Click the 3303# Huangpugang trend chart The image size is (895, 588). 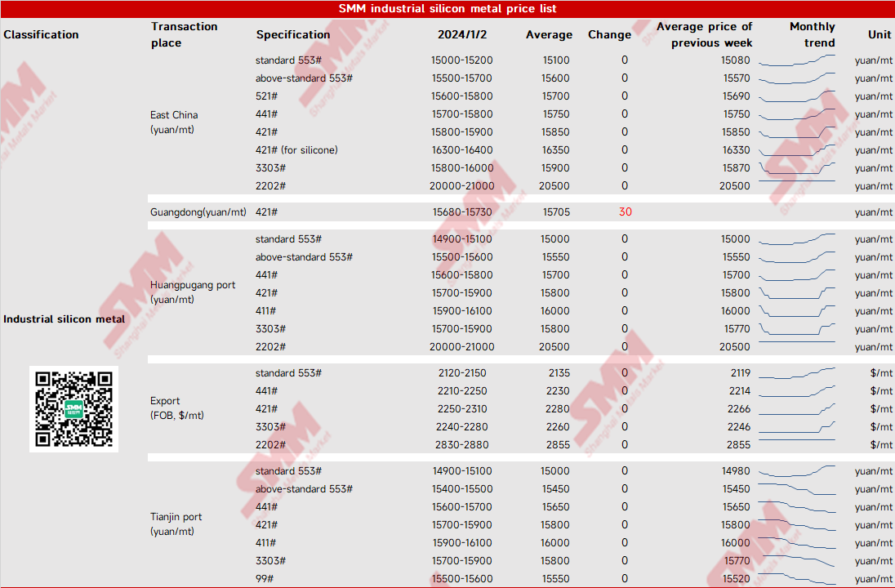(x=796, y=328)
